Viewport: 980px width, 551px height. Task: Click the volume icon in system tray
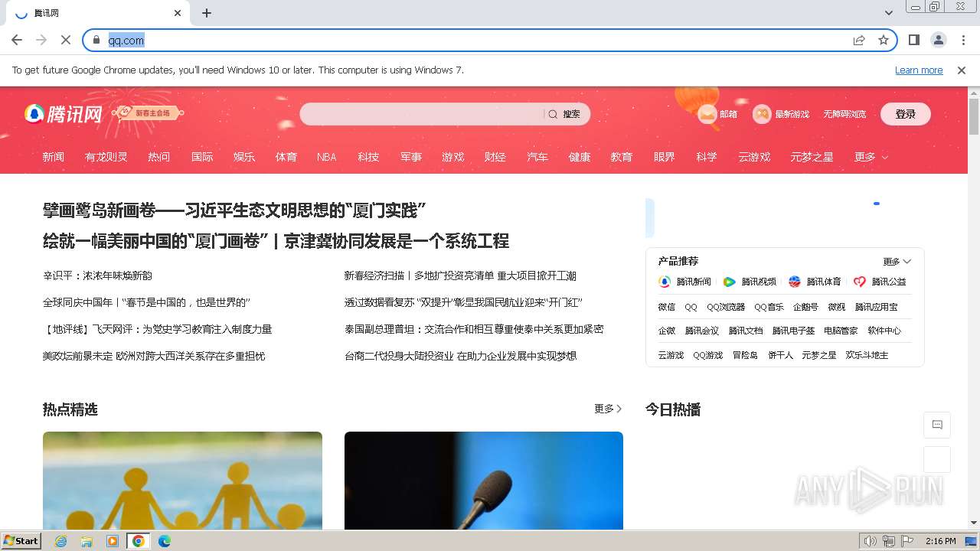pyautogui.click(x=870, y=541)
